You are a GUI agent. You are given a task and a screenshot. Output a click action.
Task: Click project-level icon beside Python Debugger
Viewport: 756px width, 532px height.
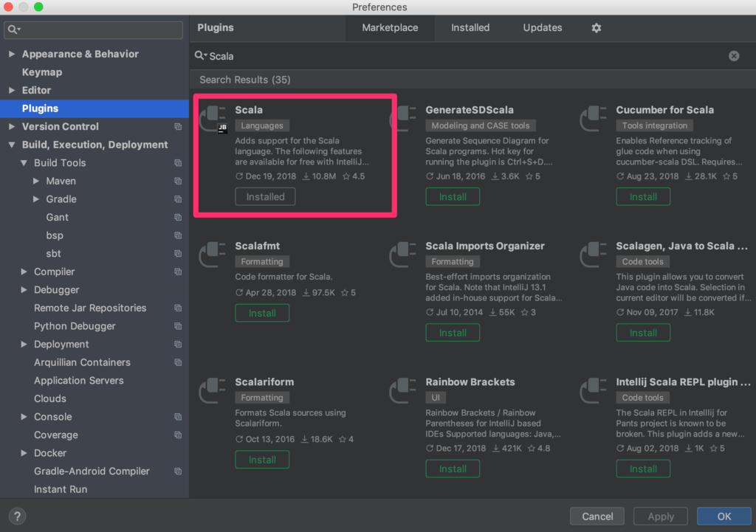tap(178, 326)
